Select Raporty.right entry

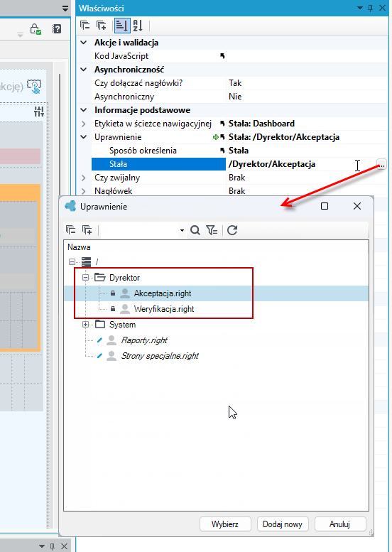point(144,340)
